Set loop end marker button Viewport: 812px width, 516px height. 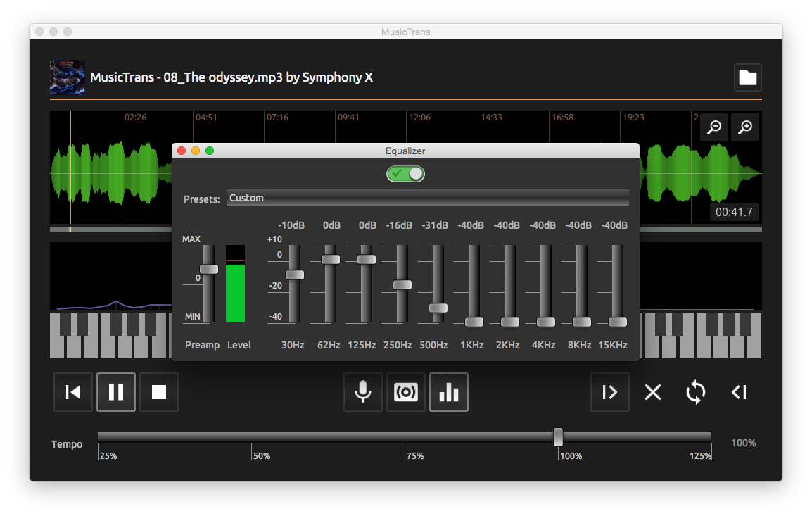click(x=739, y=392)
